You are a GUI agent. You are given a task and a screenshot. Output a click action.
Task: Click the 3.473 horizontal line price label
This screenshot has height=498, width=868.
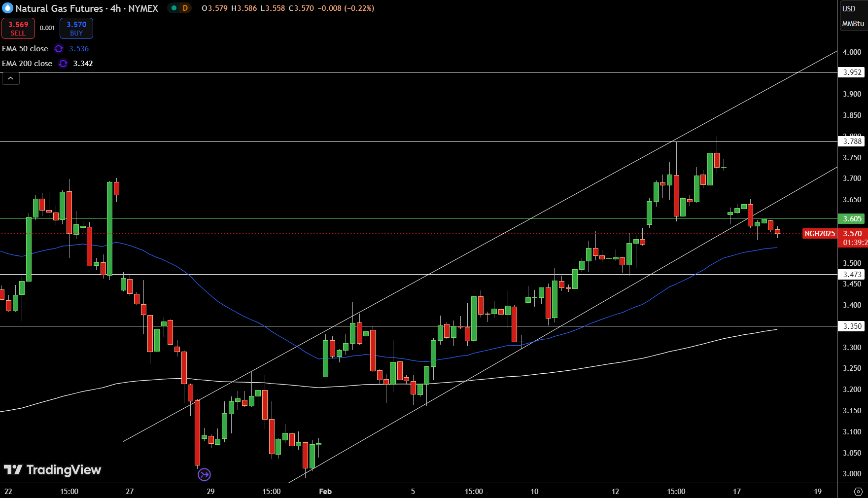(x=852, y=275)
